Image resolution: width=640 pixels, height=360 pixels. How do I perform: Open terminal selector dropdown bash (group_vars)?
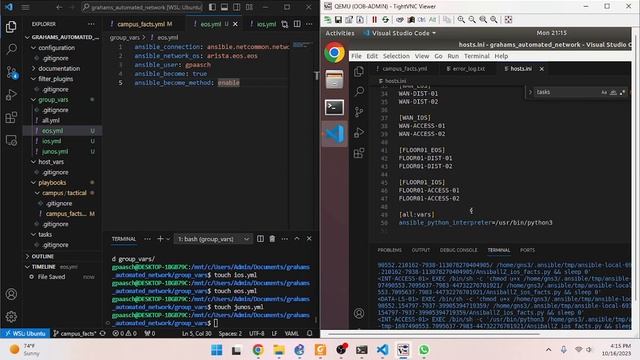(213, 239)
